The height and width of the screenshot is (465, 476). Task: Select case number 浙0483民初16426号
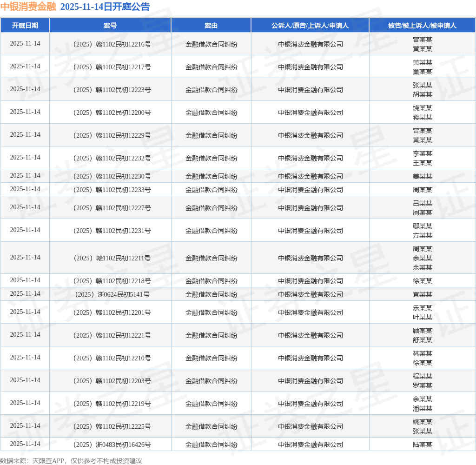112,445
